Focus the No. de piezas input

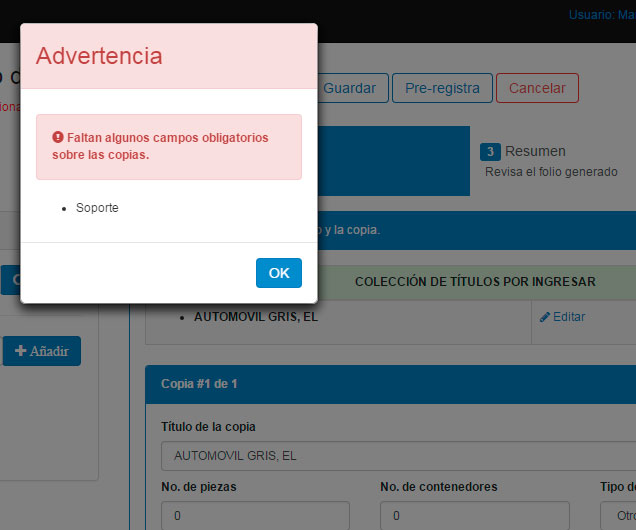point(255,516)
